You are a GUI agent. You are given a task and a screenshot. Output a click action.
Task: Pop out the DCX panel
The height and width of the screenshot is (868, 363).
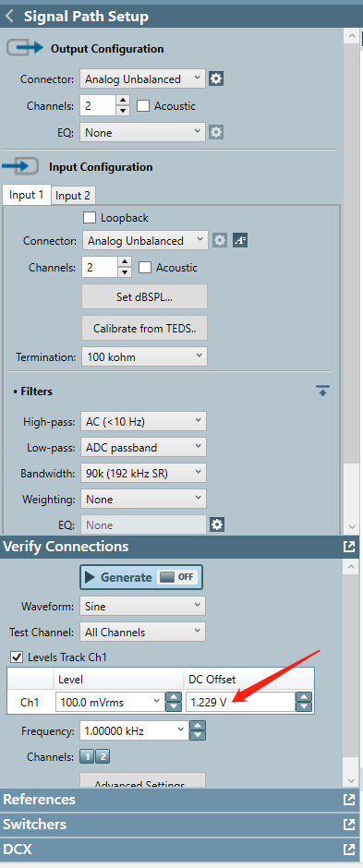coord(348,849)
